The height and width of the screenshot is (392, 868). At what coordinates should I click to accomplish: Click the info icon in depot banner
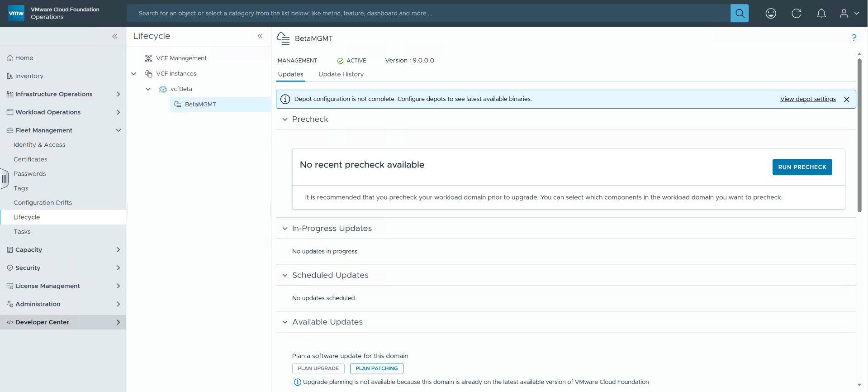pos(285,99)
